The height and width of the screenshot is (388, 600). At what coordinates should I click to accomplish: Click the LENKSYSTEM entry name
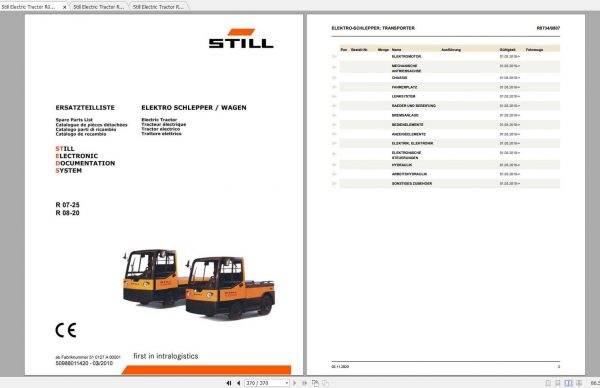pyautogui.click(x=403, y=96)
